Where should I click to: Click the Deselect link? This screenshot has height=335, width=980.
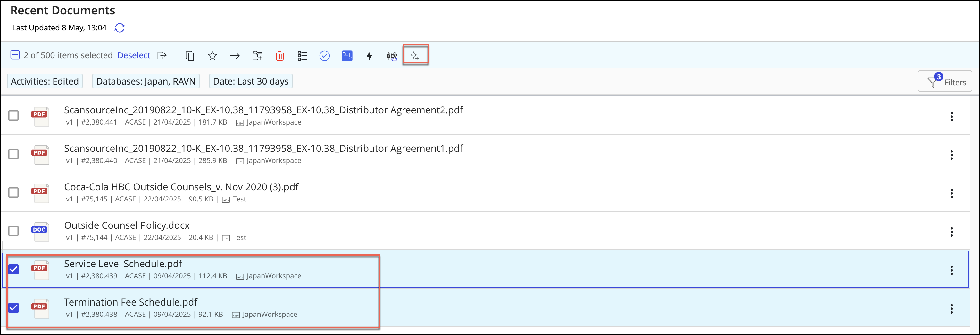(134, 55)
